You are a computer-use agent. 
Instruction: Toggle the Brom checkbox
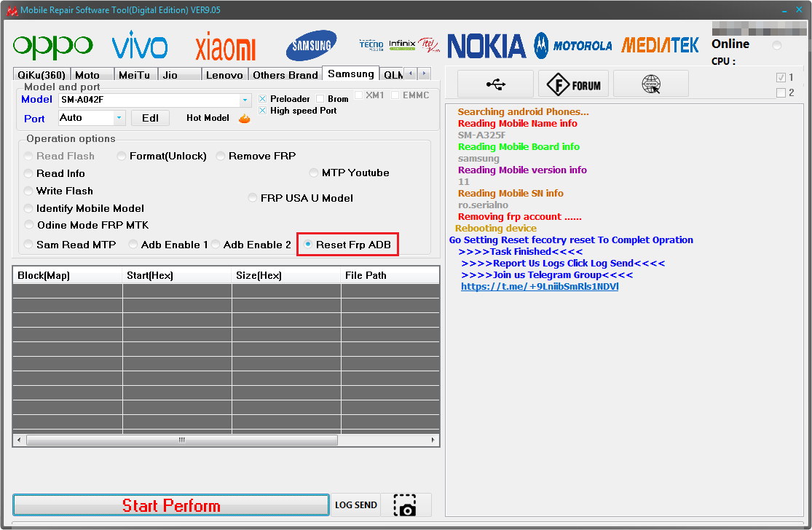click(320, 99)
